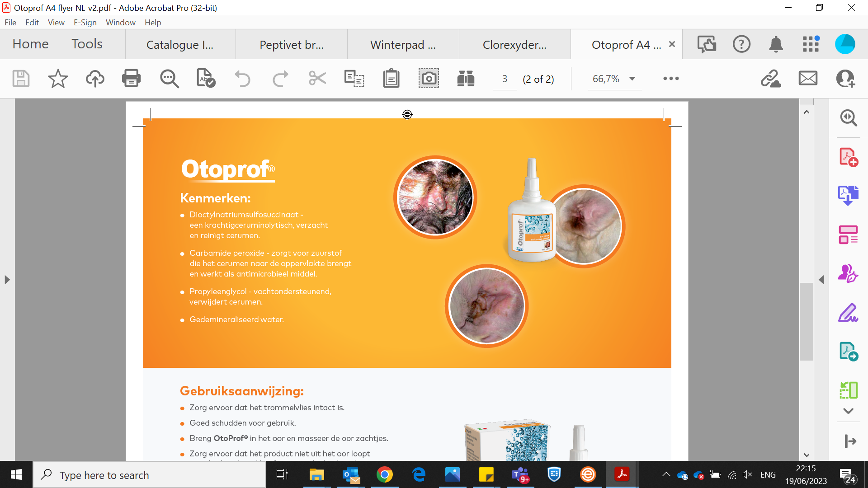This screenshot has height=488, width=868.
Task: Open the Tools view
Action: point(87,44)
